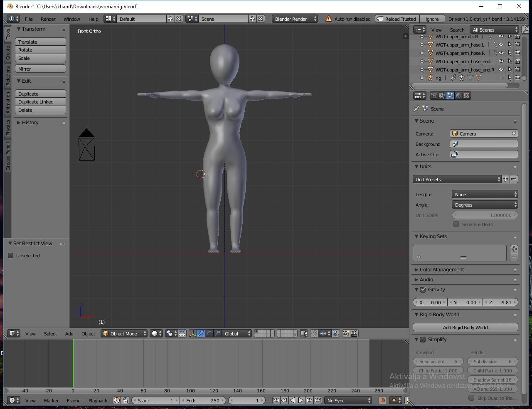Click the snap during transform magnet icon

point(314,333)
